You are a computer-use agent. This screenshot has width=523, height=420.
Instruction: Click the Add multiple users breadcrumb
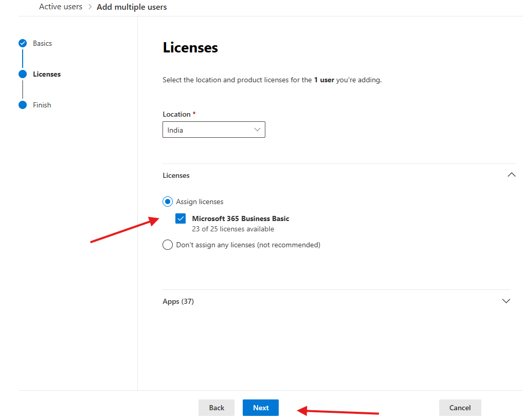(132, 7)
